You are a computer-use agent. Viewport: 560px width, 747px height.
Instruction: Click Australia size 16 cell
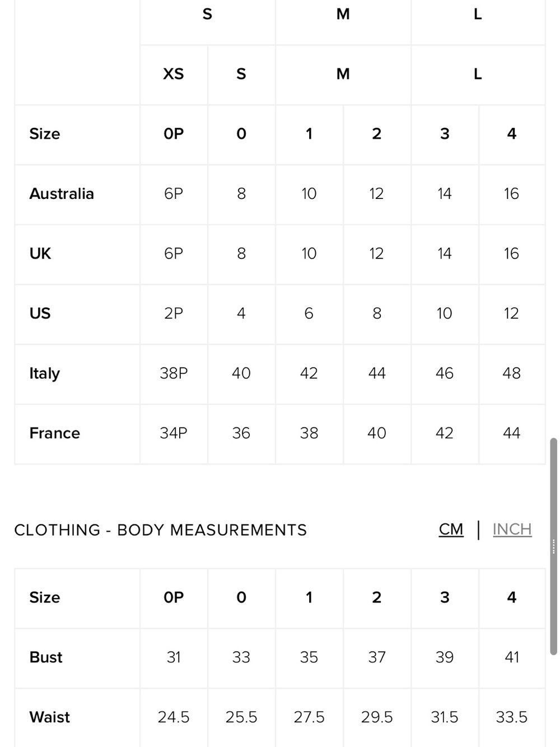[511, 194]
